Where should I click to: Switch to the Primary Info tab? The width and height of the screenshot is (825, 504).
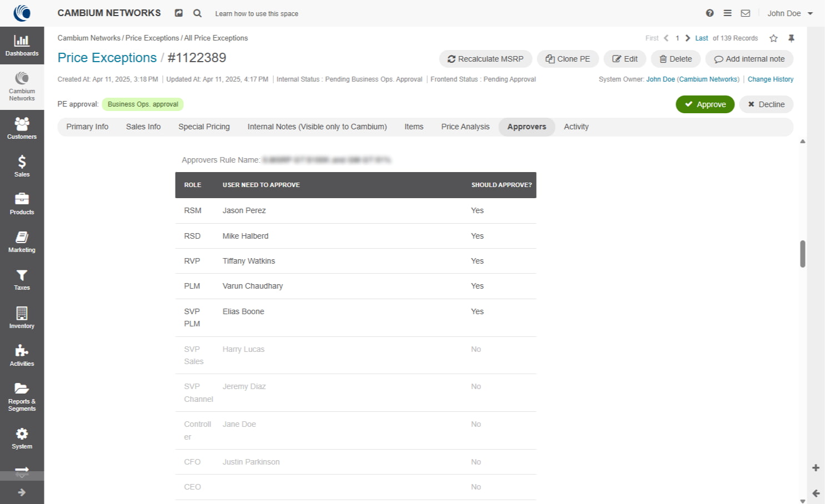coord(87,127)
